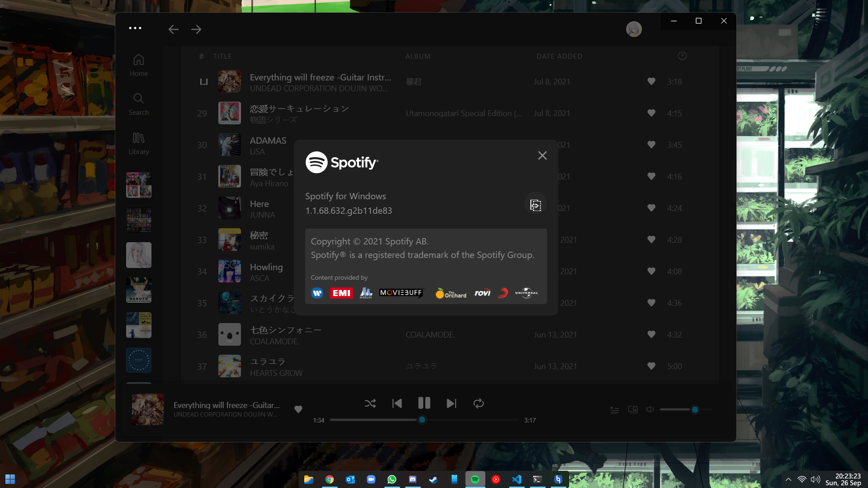Mute the volume speaker icon
868x488 pixels.
[x=650, y=409]
